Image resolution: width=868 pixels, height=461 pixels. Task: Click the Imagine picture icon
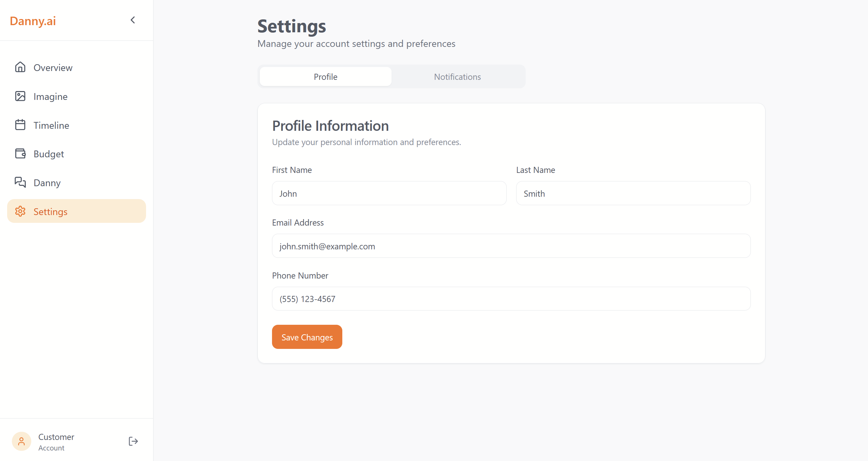pos(20,96)
